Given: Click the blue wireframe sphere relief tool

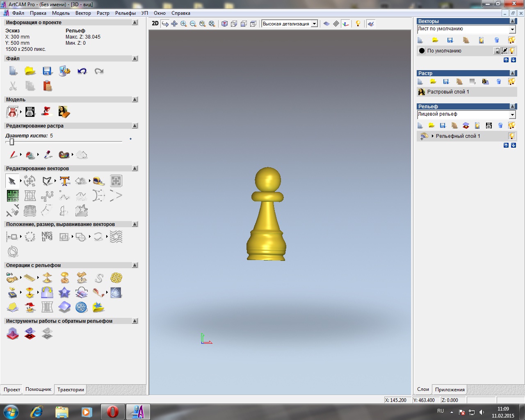Looking at the screenshot, I should tap(82, 307).
